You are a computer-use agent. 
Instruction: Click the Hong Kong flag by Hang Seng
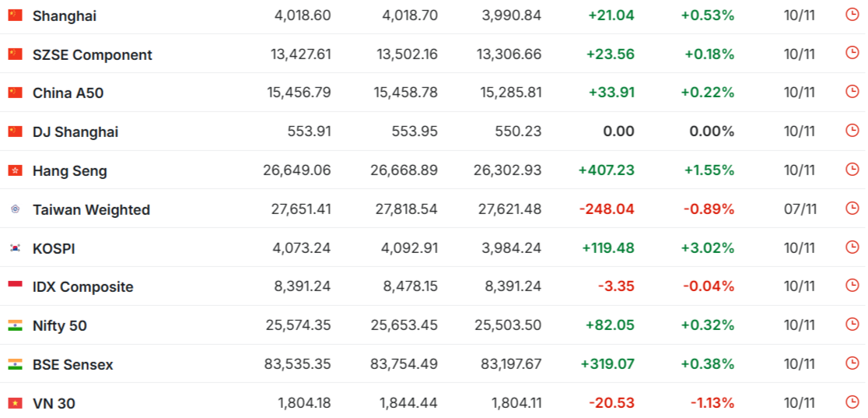coord(16,170)
